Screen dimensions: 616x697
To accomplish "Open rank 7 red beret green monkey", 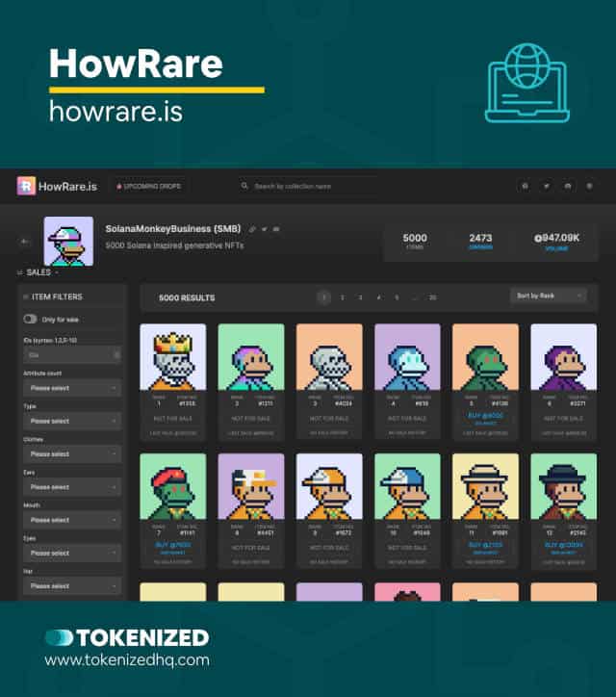I will (x=173, y=486).
